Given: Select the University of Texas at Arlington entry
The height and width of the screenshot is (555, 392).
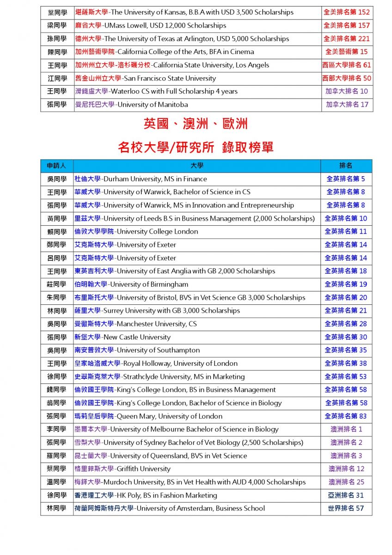Looking at the screenshot, I should click(182, 39).
